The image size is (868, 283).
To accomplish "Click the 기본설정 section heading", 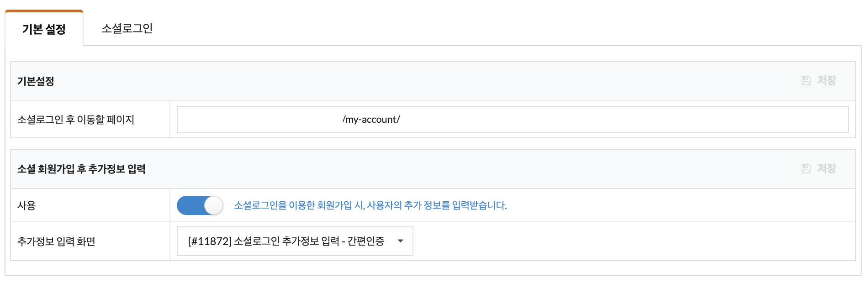I will click(x=36, y=81).
